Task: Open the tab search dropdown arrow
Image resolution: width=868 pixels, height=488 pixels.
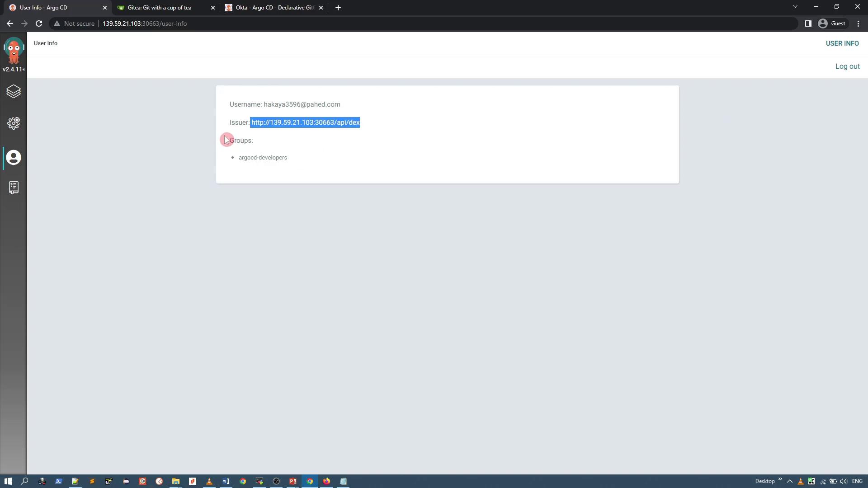Action: point(795,7)
